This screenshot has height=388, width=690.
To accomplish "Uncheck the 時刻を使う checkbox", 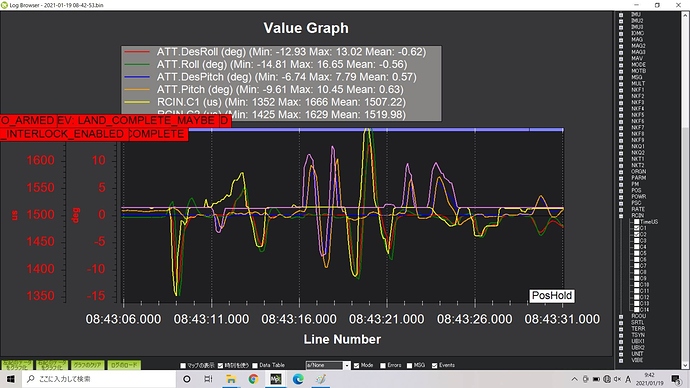I will click(220, 366).
